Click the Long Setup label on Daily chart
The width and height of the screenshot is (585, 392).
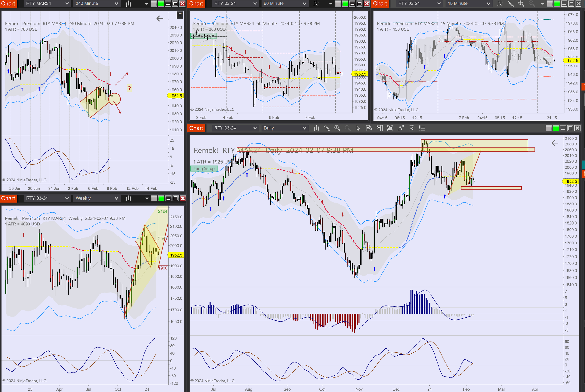(x=204, y=168)
